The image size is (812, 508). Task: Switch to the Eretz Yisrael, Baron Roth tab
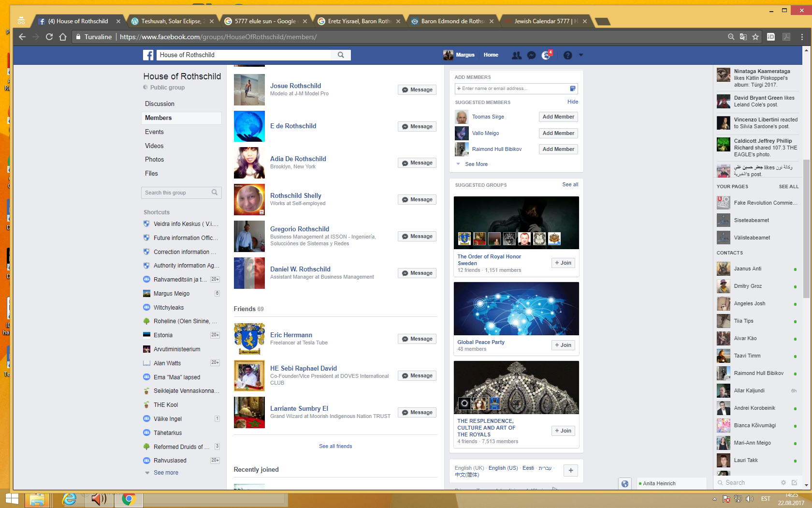[359, 21]
